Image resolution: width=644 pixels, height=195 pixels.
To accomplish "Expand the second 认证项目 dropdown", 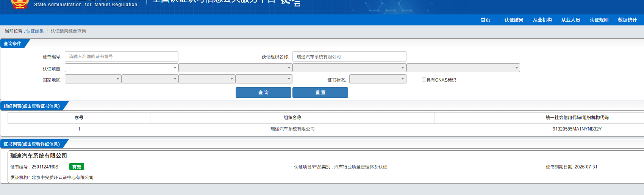I will [x=235, y=68].
